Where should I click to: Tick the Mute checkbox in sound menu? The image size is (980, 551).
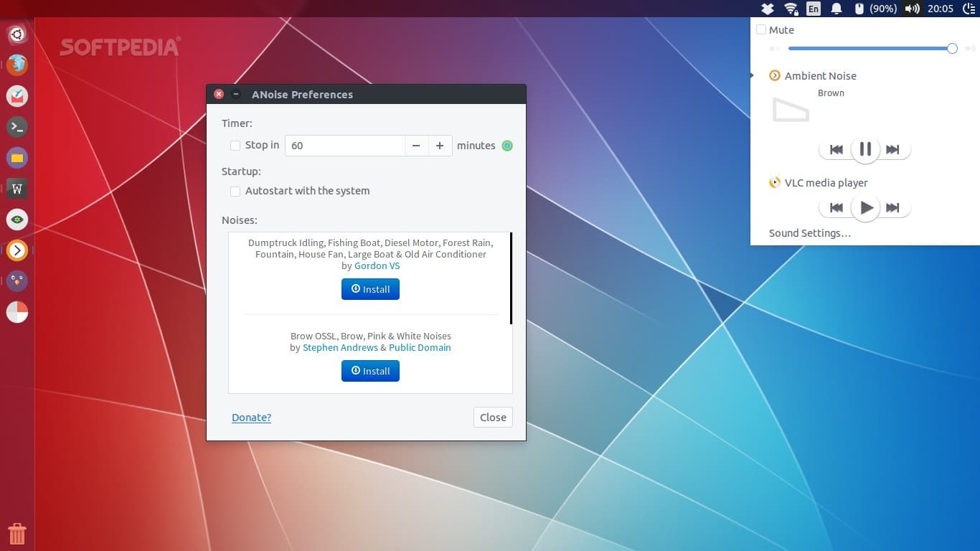pos(761,30)
